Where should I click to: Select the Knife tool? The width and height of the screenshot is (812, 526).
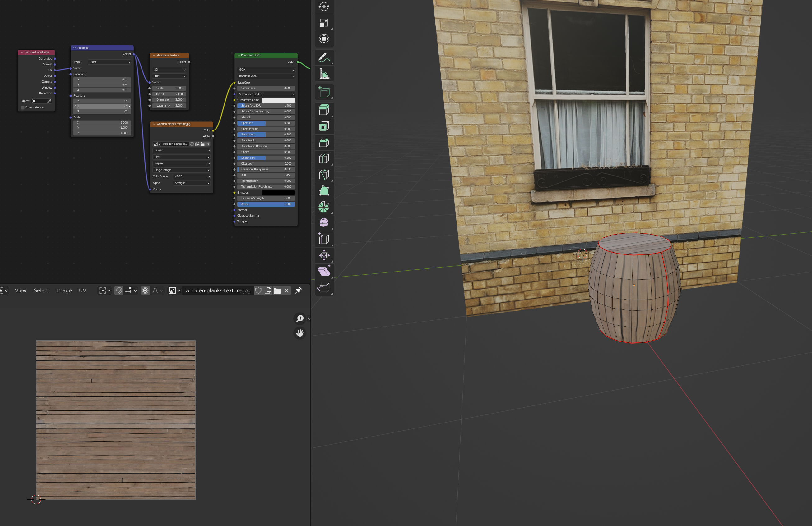click(324, 175)
